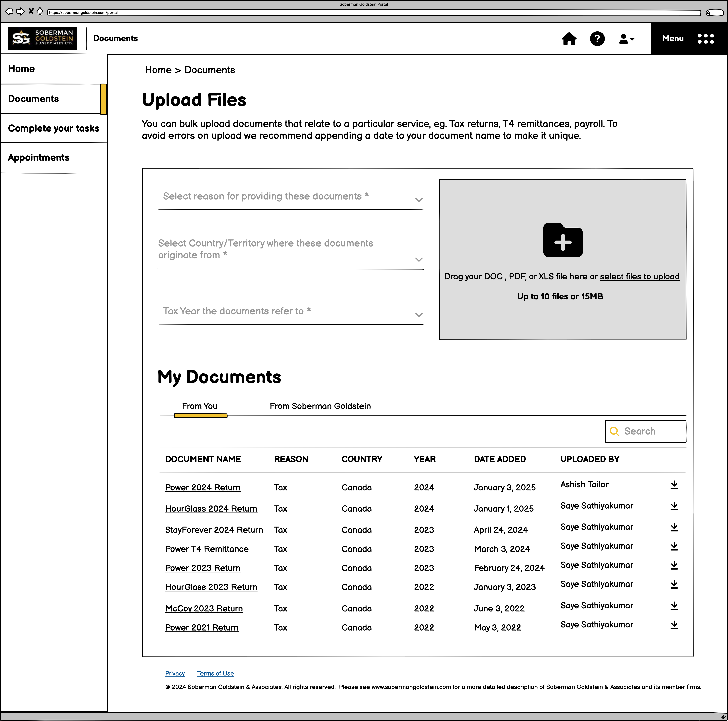Open HourGlass 2023 Return document link
This screenshot has height=721, width=728.
(211, 587)
